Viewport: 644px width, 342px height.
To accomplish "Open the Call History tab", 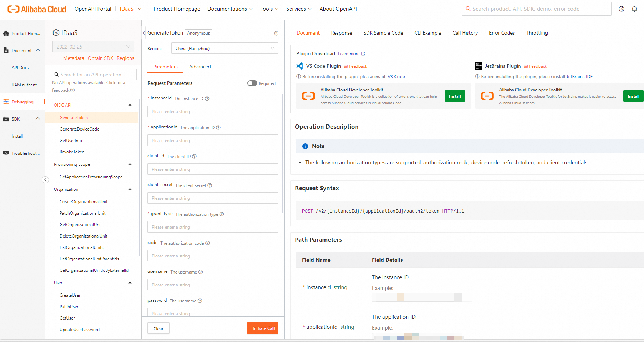I will (465, 33).
